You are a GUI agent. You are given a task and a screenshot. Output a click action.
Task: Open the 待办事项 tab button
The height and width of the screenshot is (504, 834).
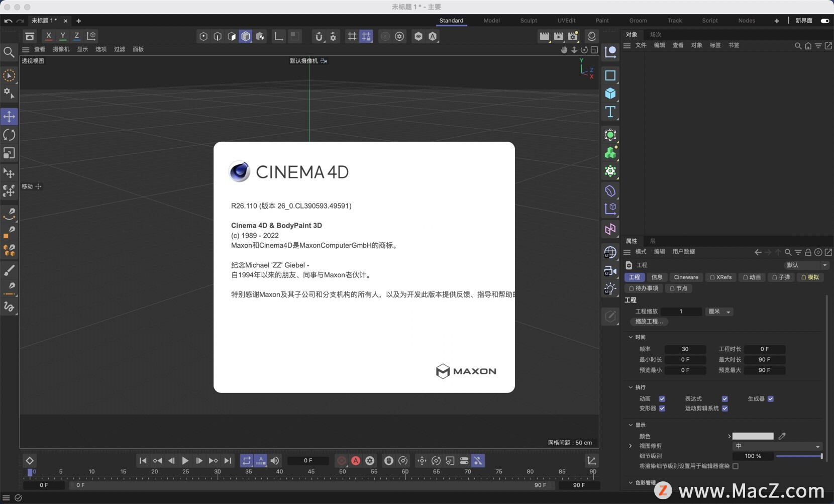click(x=643, y=288)
